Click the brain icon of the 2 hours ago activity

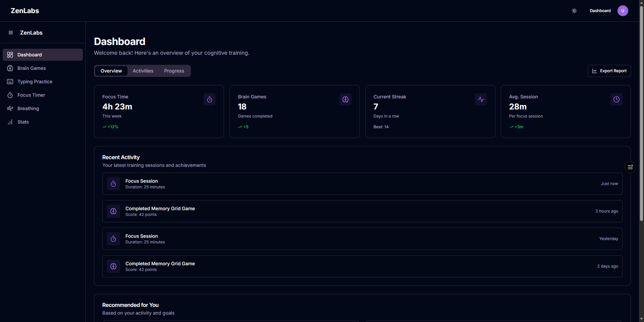(x=113, y=211)
